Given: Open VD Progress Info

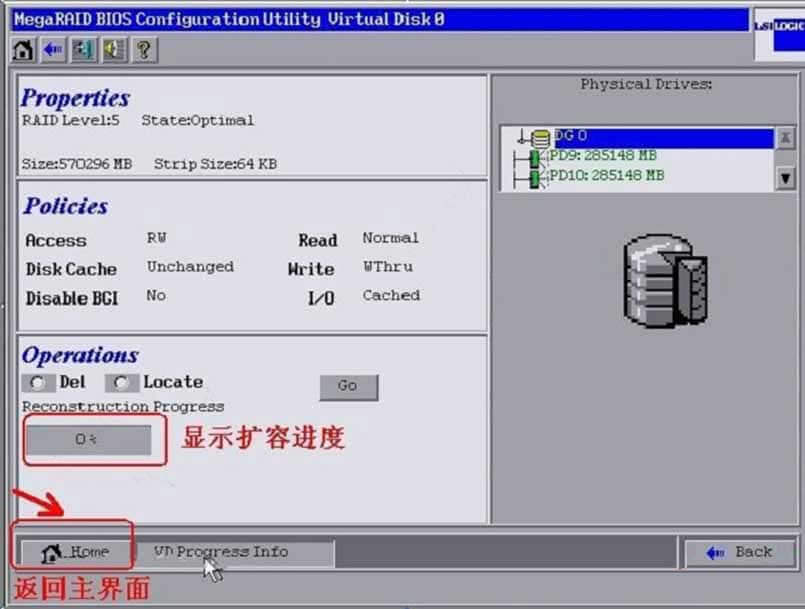Looking at the screenshot, I should click(221, 552).
